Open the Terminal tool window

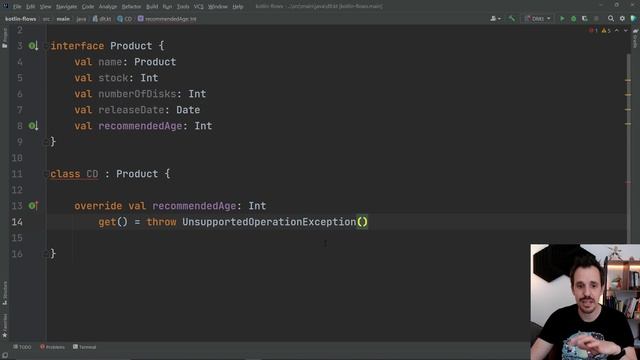tap(84, 347)
